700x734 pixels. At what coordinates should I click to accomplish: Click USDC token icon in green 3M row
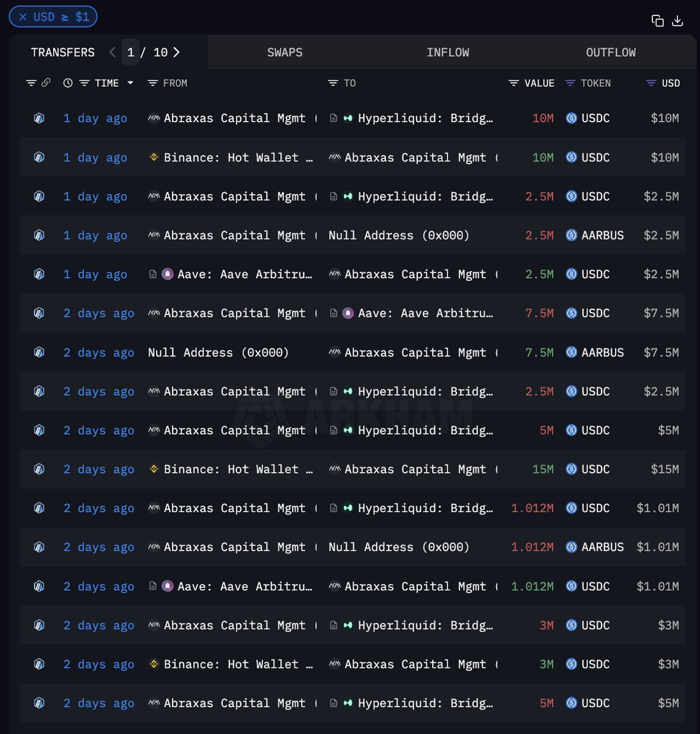coord(572,664)
